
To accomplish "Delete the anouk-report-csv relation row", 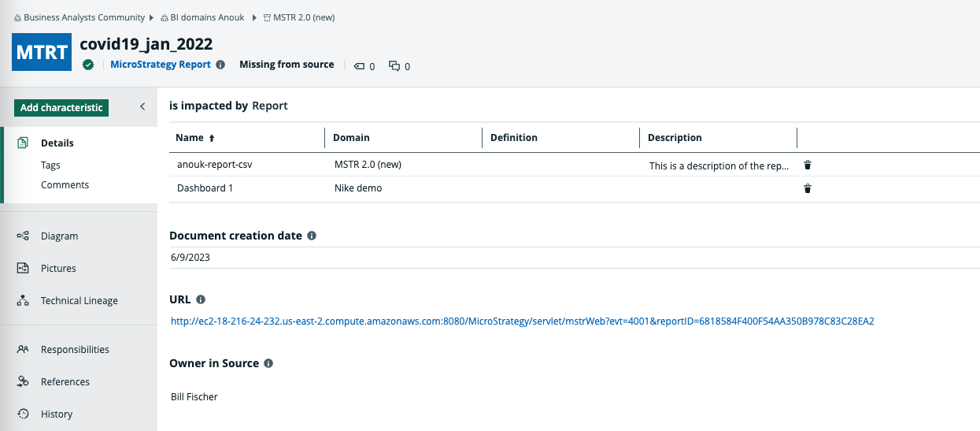I will tap(807, 165).
